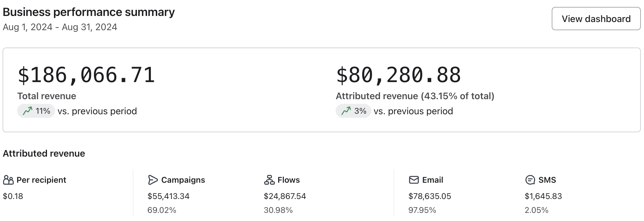Click the total revenue upward trend icon
The width and height of the screenshot is (644, 221).
pos(28,111)
